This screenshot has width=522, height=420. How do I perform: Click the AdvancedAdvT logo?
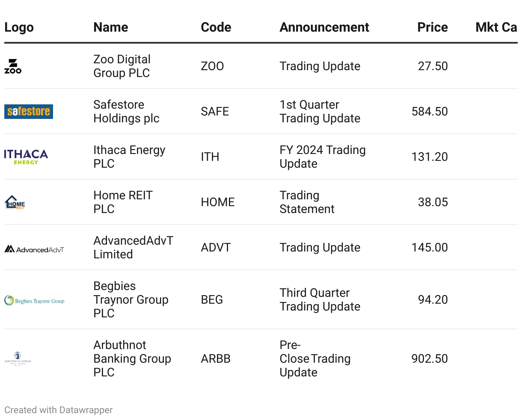click(34, 249)
